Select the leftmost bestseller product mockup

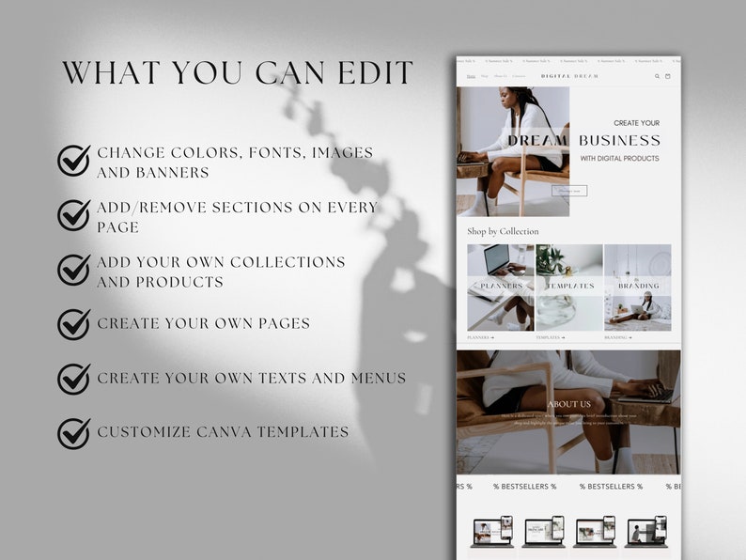tap(492, 532)
